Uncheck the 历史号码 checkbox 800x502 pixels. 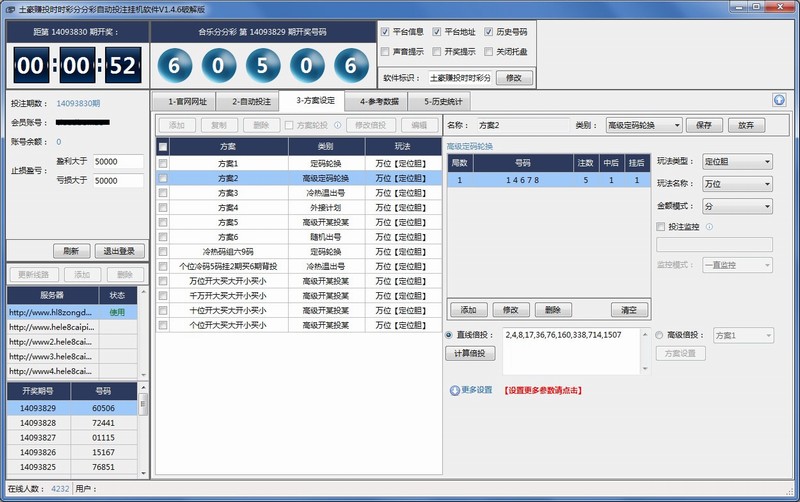[489, 32]
